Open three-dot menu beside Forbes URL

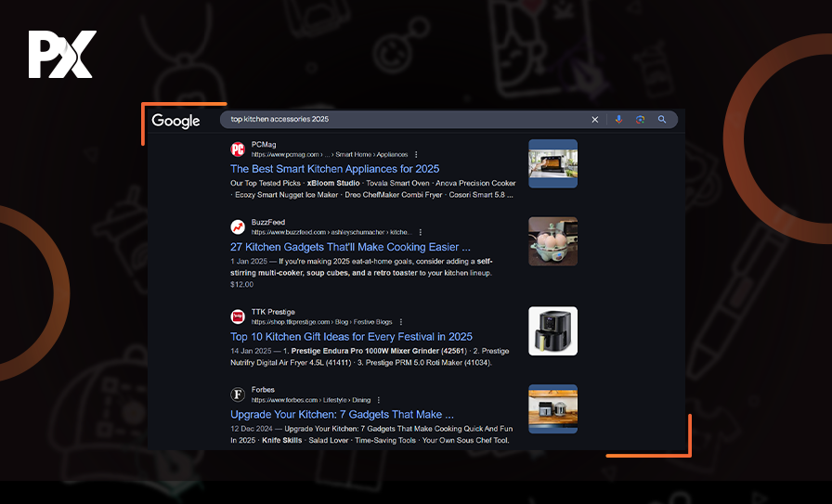[x=379, y=400]
